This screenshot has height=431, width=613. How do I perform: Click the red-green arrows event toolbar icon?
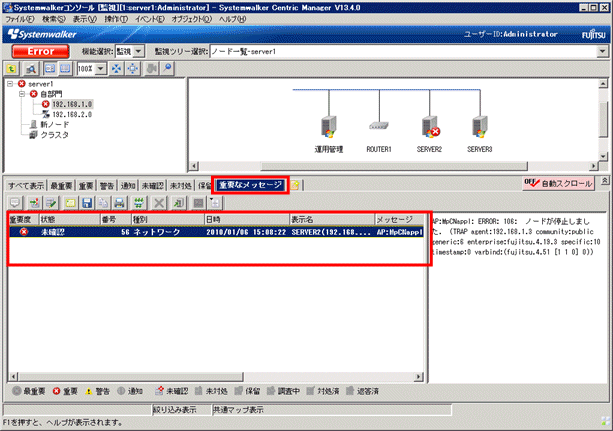coord(34,203)
